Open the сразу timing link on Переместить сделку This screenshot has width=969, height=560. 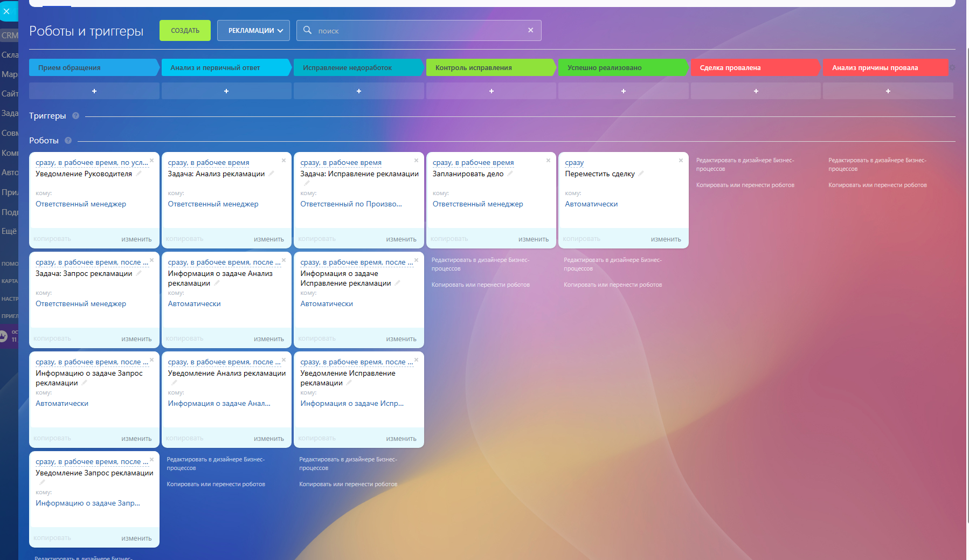click(575, 162)
